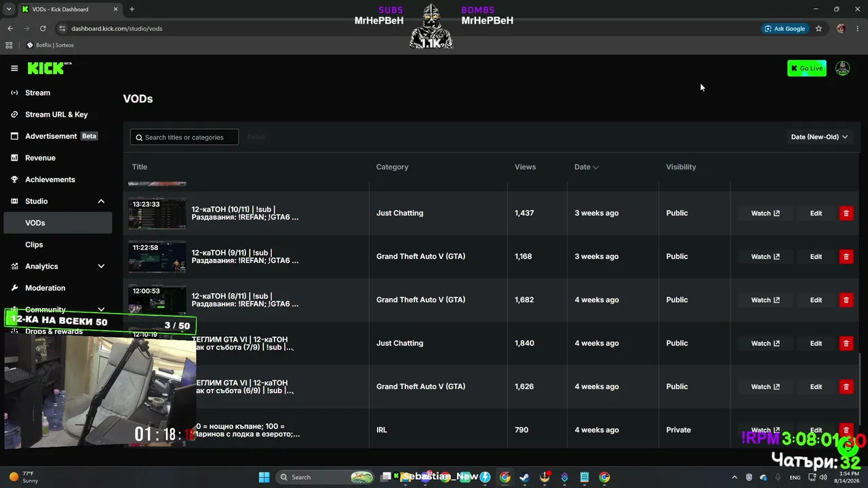
Task: Expand the Analytics sidebar section
Action: click(101, 266)
